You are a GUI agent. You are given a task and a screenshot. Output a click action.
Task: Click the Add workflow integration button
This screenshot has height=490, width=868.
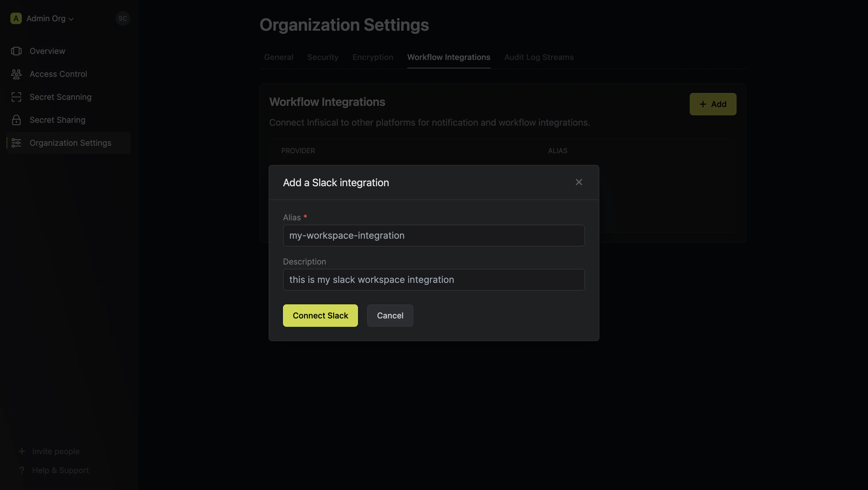coord(713,104)
